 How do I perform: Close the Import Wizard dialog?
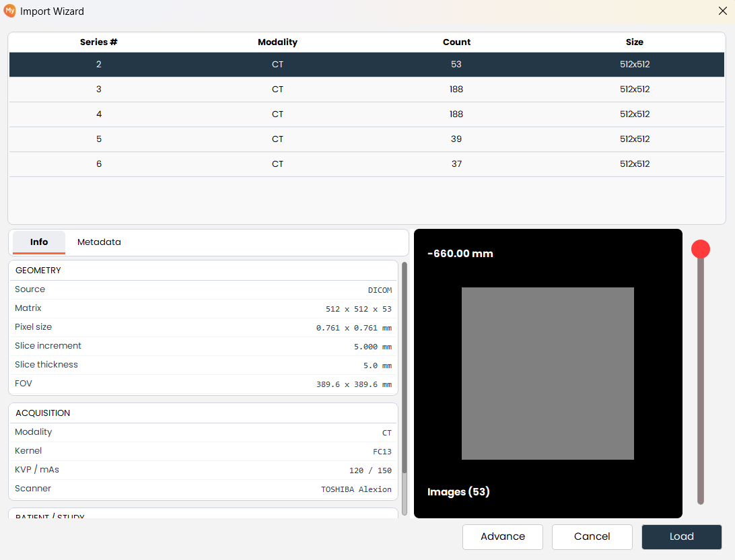coord(722,11)
